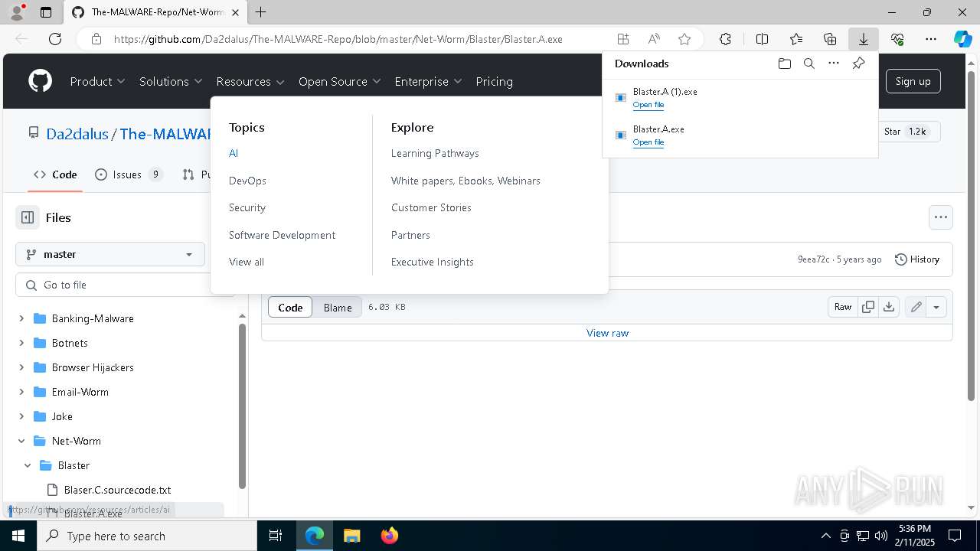The height and width of the screenshot is (551, 980).
Task: Open Favorites list icon
Action: (796, 39)
